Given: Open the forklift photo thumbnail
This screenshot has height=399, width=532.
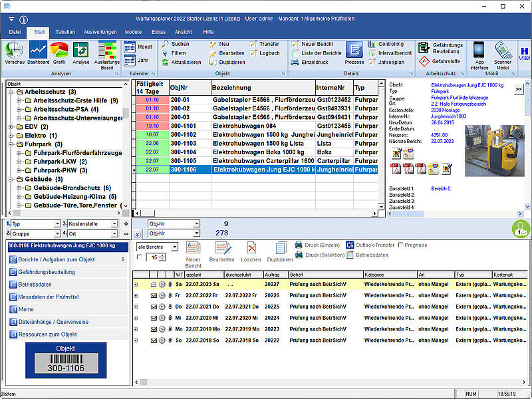Looking at the screenshot, I should [494, 151].
